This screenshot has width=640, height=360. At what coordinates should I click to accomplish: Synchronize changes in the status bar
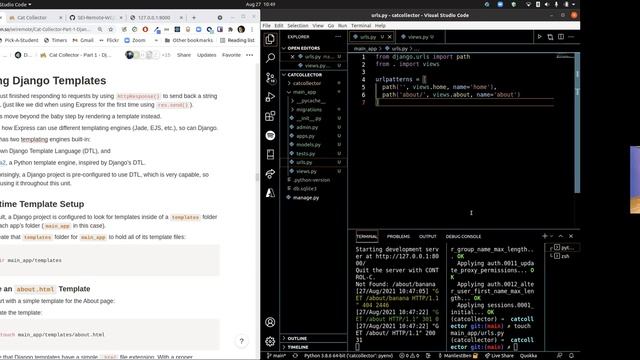coord(295,356)
